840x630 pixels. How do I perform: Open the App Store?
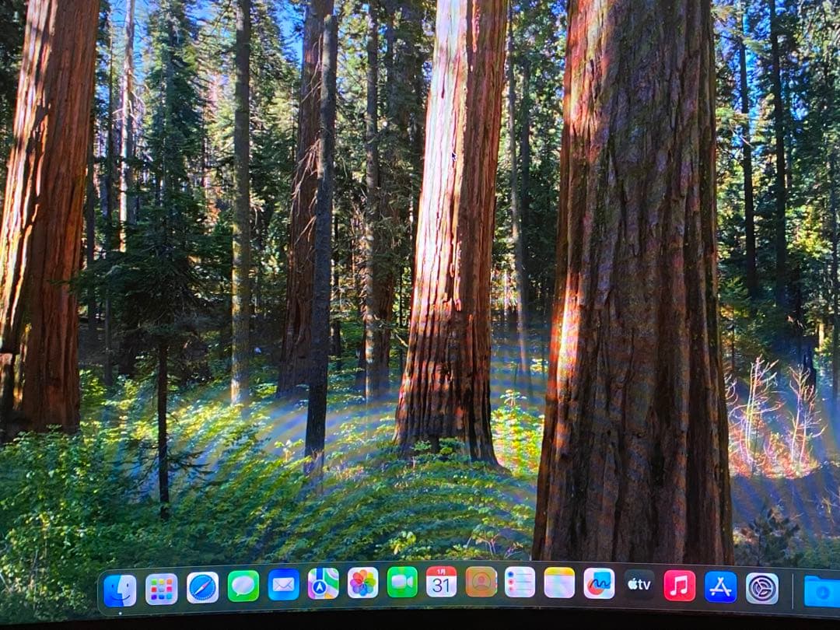(720, 587)
